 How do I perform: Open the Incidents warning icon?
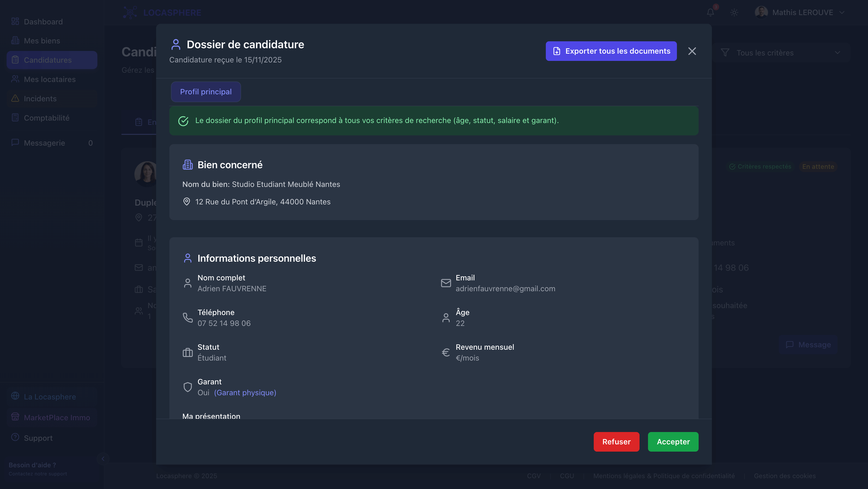point(15,98)
